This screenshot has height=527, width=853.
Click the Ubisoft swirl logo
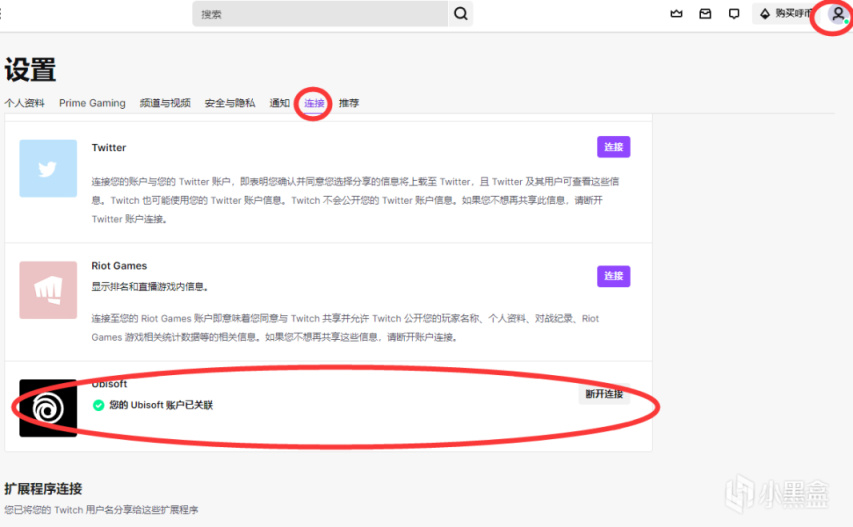[x=48, y=408]
